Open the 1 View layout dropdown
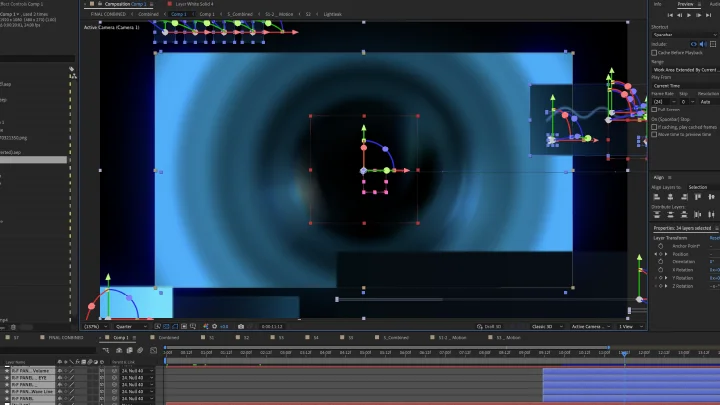Image resolution: width=720 pixels, height=405 pixels. (631, 326)
